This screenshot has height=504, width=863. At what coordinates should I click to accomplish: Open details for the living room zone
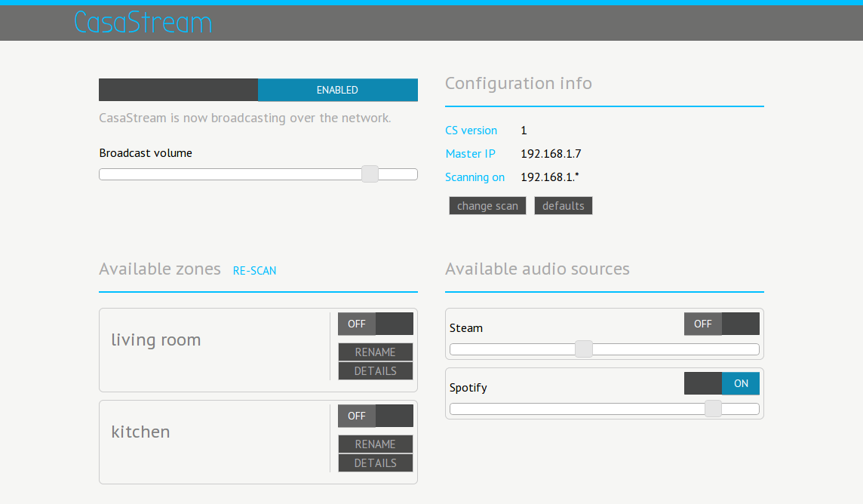click(x=375, y=370)
